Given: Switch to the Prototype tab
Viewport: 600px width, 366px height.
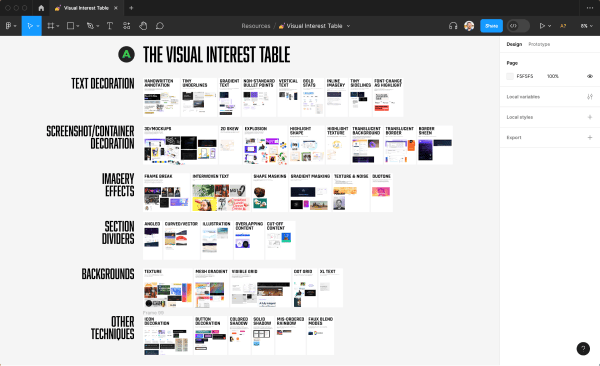Looking at the screenshot, I should (x=539, y=44).
